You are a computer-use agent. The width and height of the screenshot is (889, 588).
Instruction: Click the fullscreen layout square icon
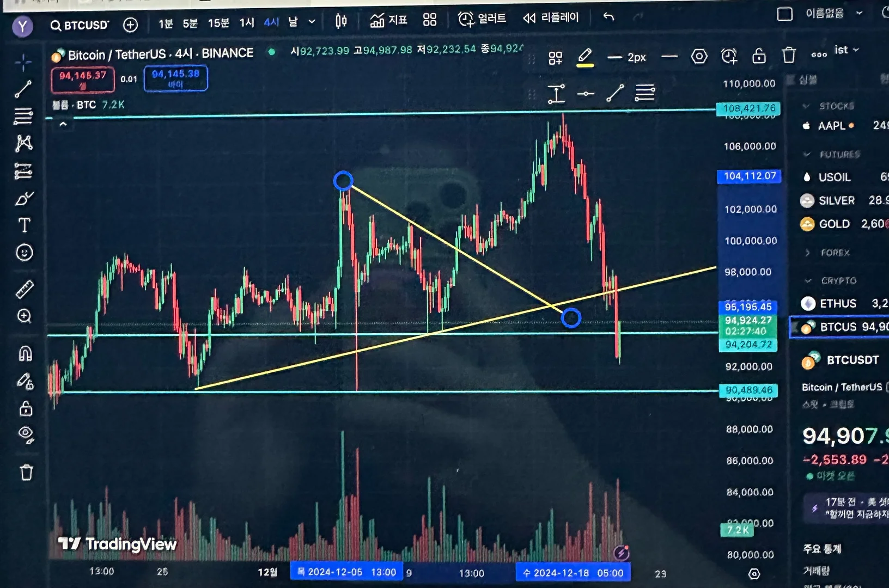click(x=784, y=14)
